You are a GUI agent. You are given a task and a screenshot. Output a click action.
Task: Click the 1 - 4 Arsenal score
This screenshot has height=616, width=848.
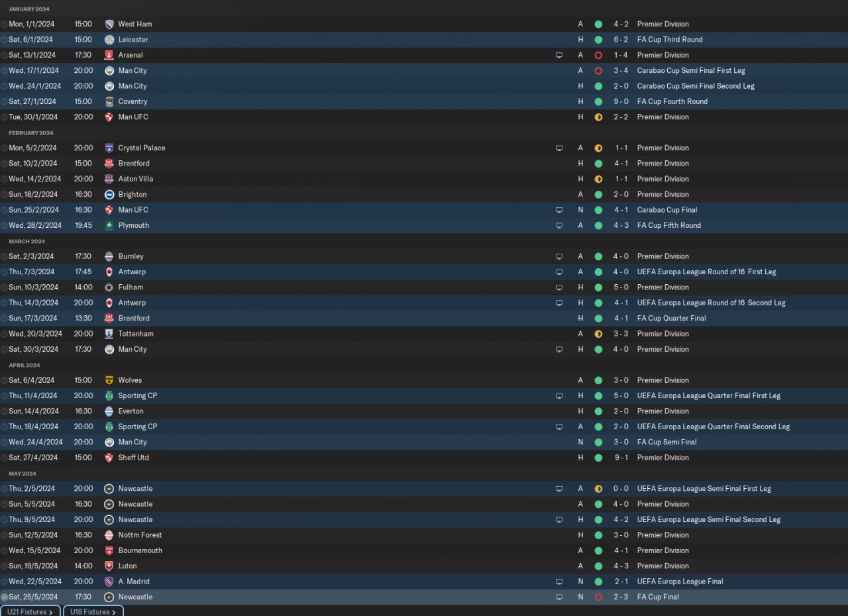point(620,55)
